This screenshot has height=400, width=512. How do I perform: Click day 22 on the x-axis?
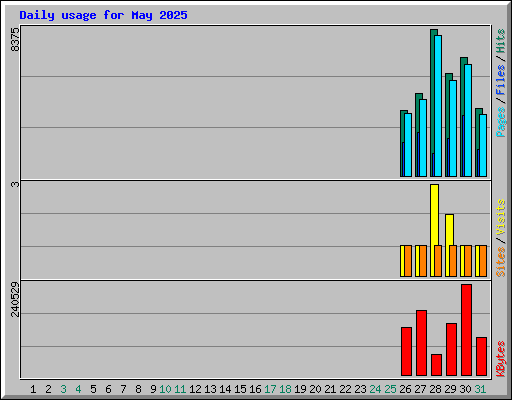pos(345,389)
